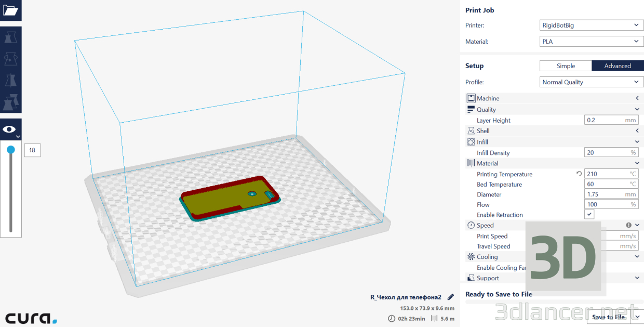Image resolution: width=644 pixels, height=327 pixels.
Task: Adjust the layer view slider
Action: (11, 149)
